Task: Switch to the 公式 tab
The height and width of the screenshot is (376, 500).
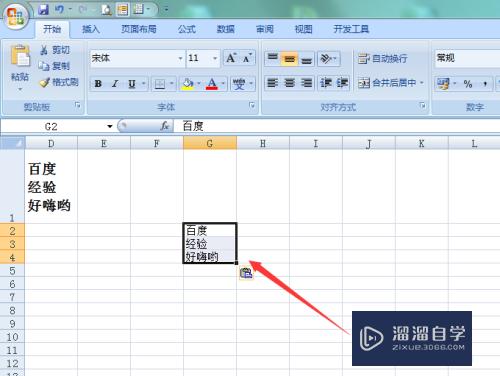Action: pos(187,29)
